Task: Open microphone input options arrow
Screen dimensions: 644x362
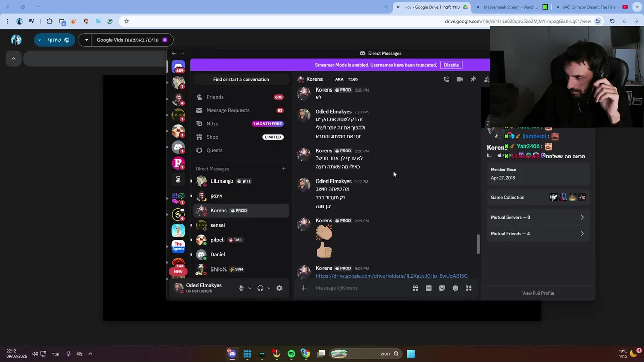Action: (x=250, y=288)
